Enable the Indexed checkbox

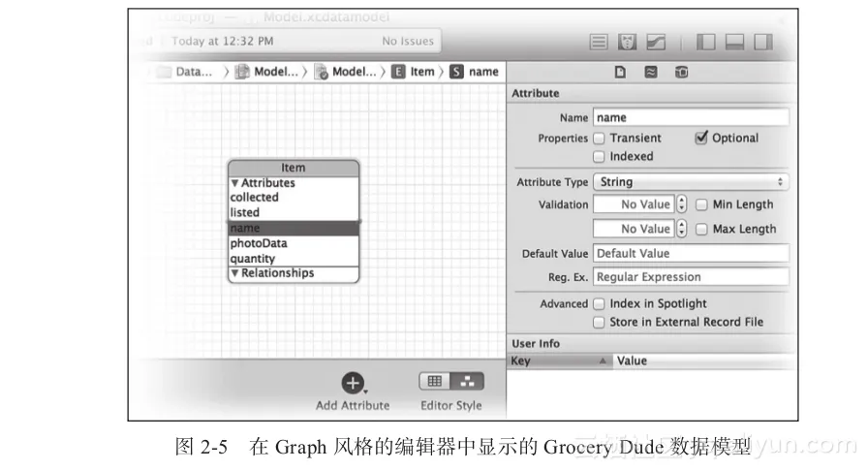(x=599, y=157)
